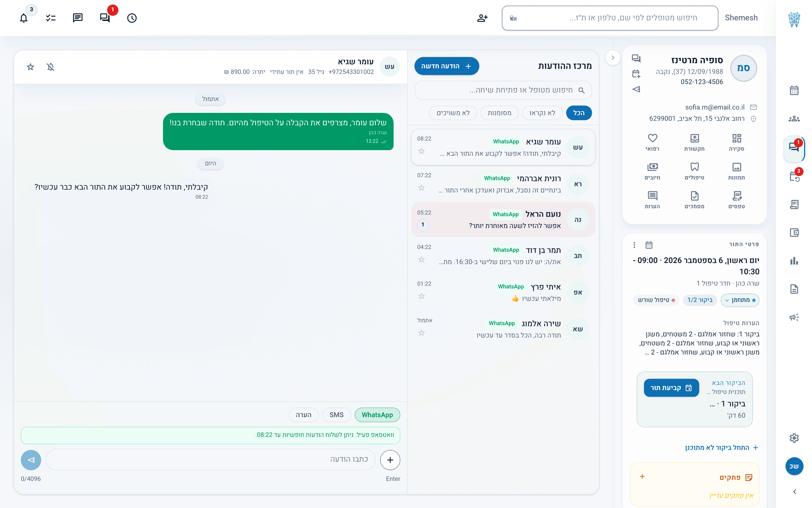The image size is (812, 508).
Task: Click the user avatar שכ in sidebar
Action: tap(794, 466)
